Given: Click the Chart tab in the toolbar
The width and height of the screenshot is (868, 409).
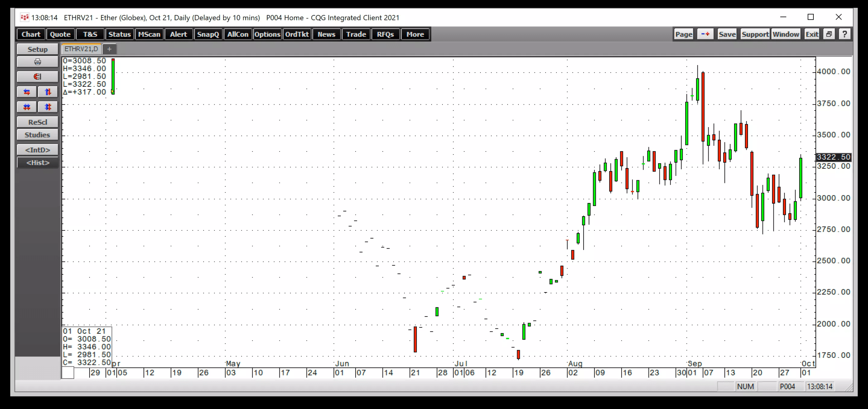Looking at the screenshot, I should click(31, 34).
